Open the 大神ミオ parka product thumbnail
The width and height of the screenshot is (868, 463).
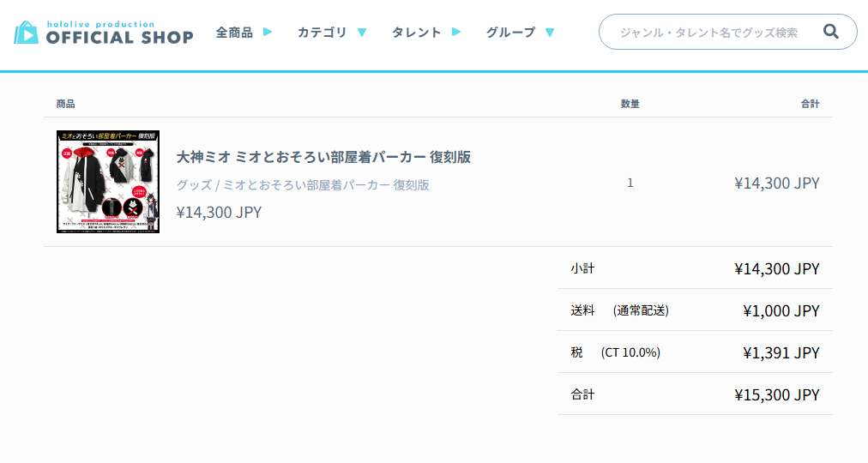[x=108, y=182]
